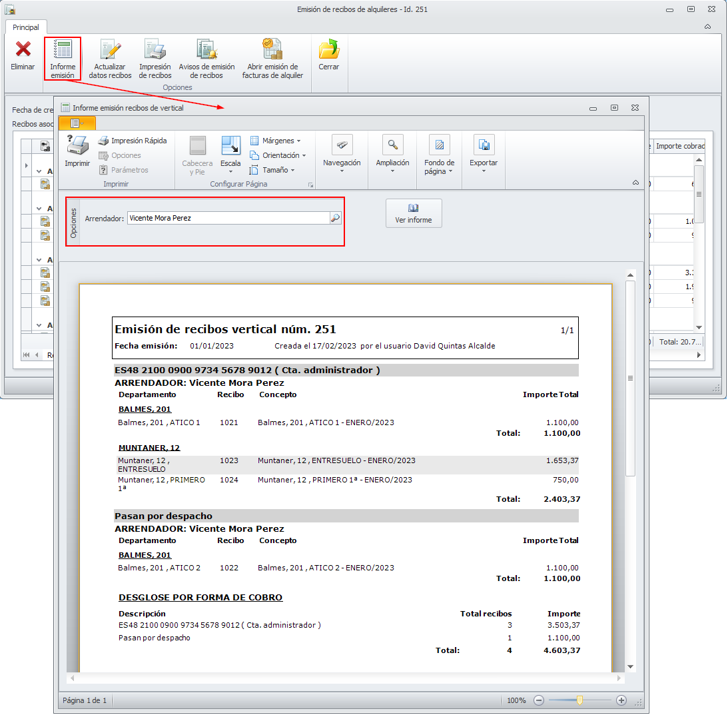Image resolution: width=728 pixels, height=715 pixels.
Task: Close the Informe emisión recibos de vertical window
Action: point(635,108)
